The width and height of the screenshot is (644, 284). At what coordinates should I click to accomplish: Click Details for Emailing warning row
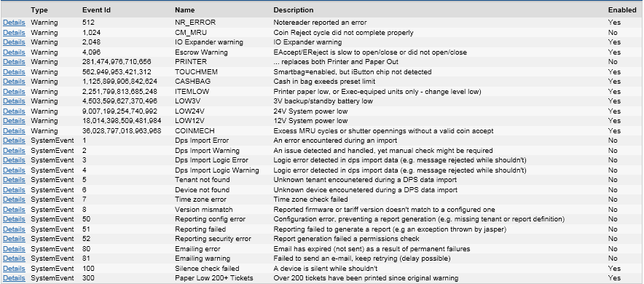tap(14, 259)
